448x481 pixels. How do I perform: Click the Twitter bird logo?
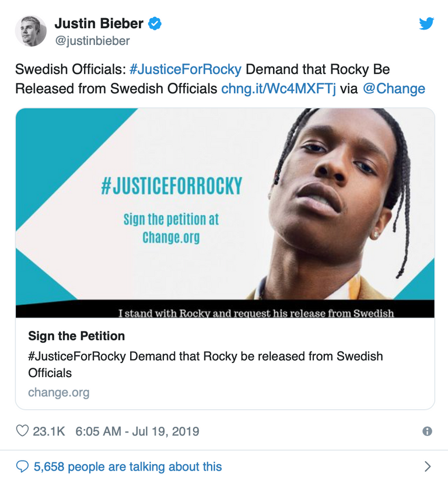click(x=426, y=24)
